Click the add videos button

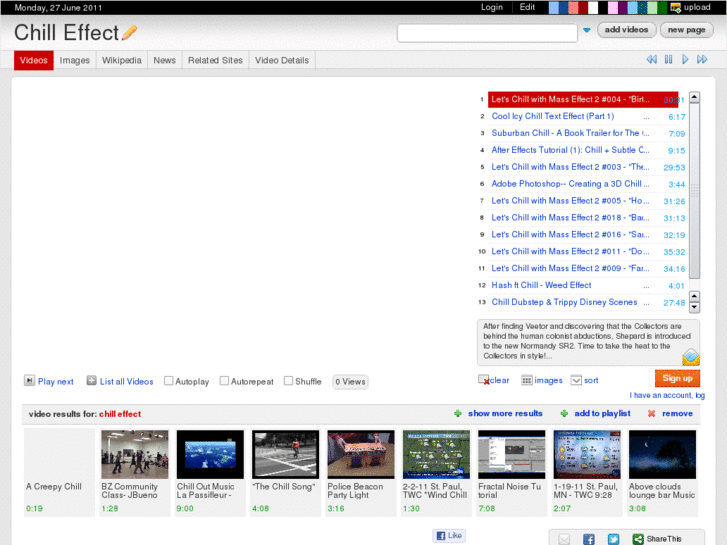pyautogui.click(x=627, y=30)
